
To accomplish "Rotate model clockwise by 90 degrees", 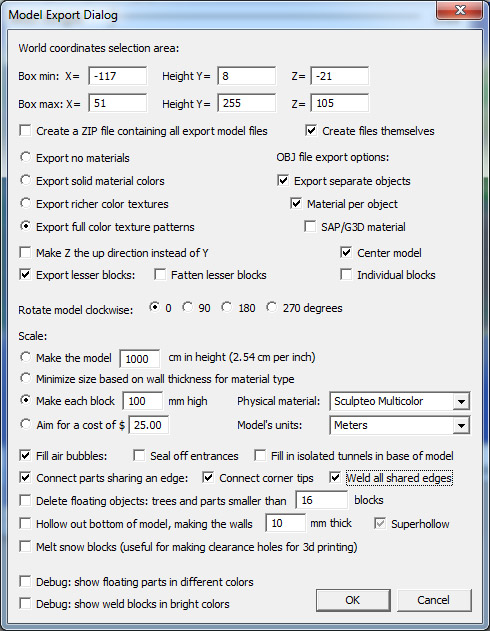I will (x=187, y=307).
